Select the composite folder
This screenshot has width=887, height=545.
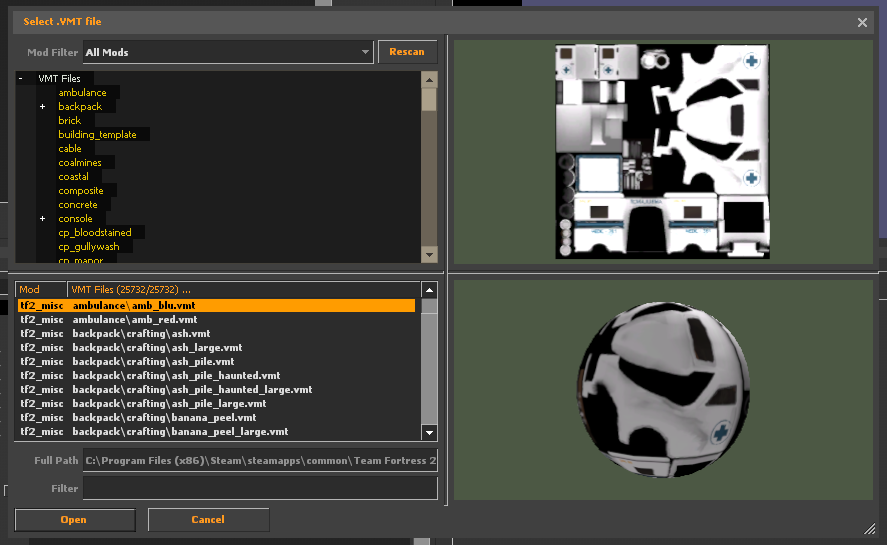point(80,191)
